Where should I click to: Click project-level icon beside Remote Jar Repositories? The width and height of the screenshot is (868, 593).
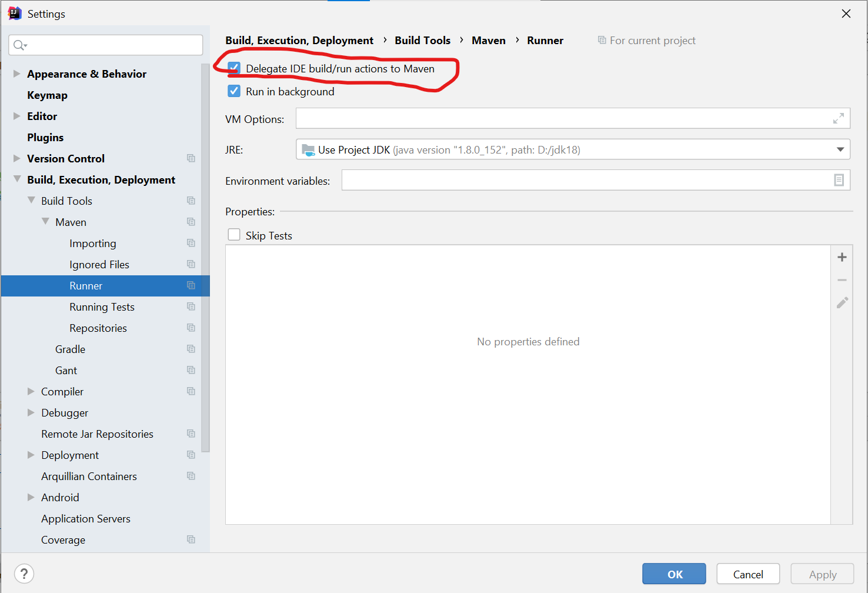[191, 434]
